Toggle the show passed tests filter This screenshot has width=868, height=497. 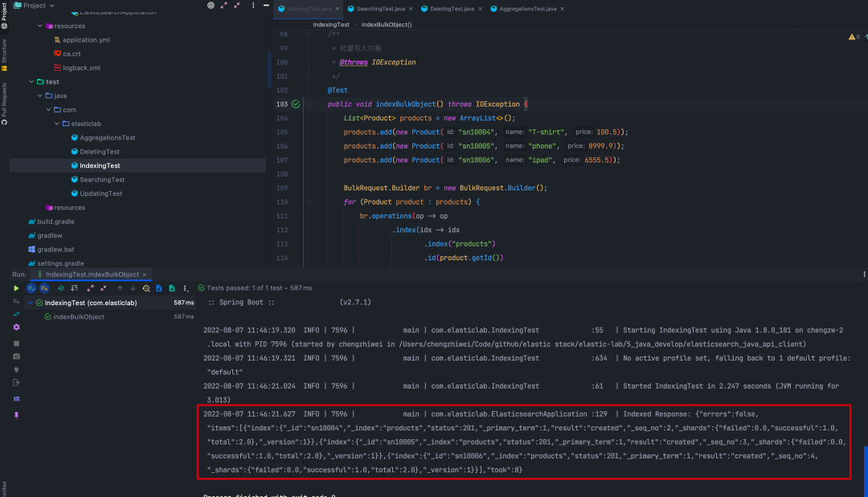[x=32, y=288]
